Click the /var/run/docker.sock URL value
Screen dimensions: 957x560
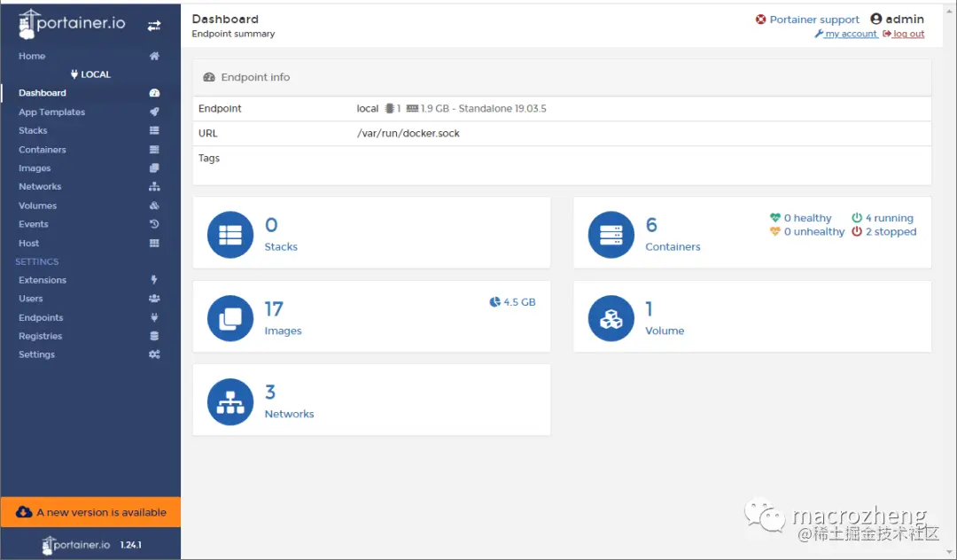point(408,133)
